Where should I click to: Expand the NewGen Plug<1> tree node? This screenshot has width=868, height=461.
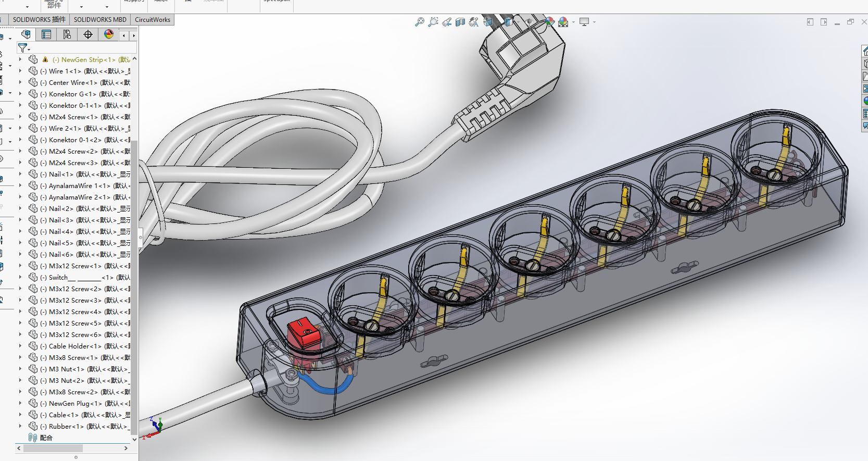pyautogui.click(x=20, y=403)
